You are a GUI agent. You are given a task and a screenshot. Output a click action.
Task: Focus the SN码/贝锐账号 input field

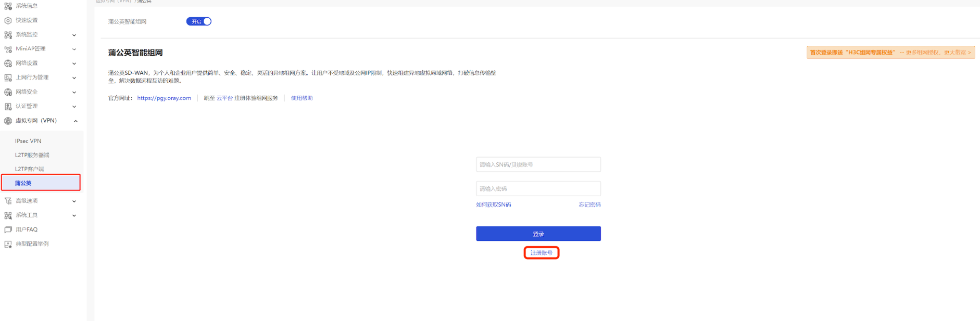coord(538,164)
